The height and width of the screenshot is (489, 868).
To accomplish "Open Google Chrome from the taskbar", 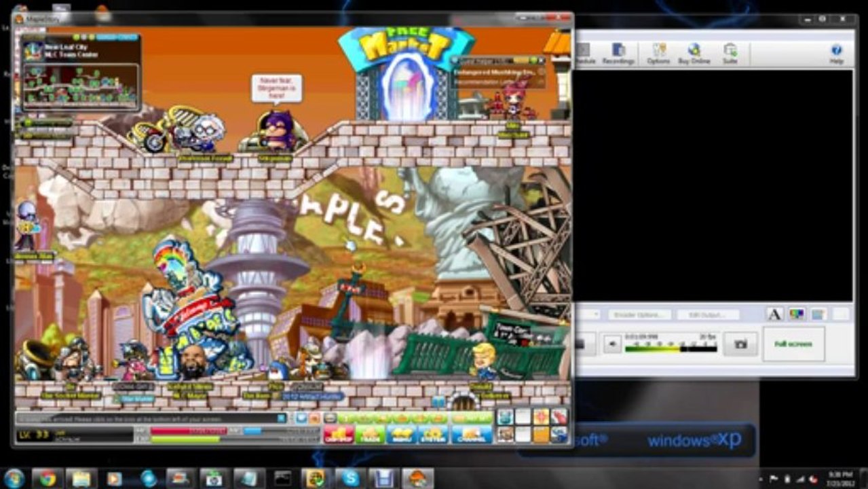I will coord(48,478).
